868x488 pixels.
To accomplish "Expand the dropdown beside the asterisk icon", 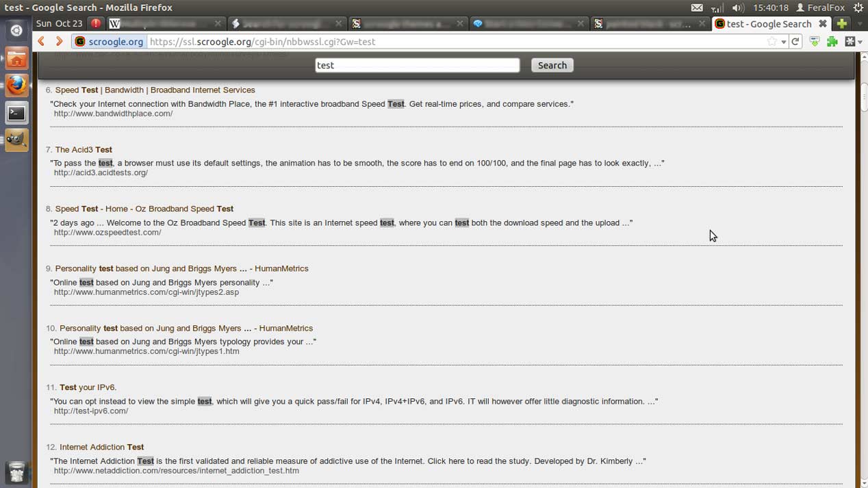I will coord(860,42).
